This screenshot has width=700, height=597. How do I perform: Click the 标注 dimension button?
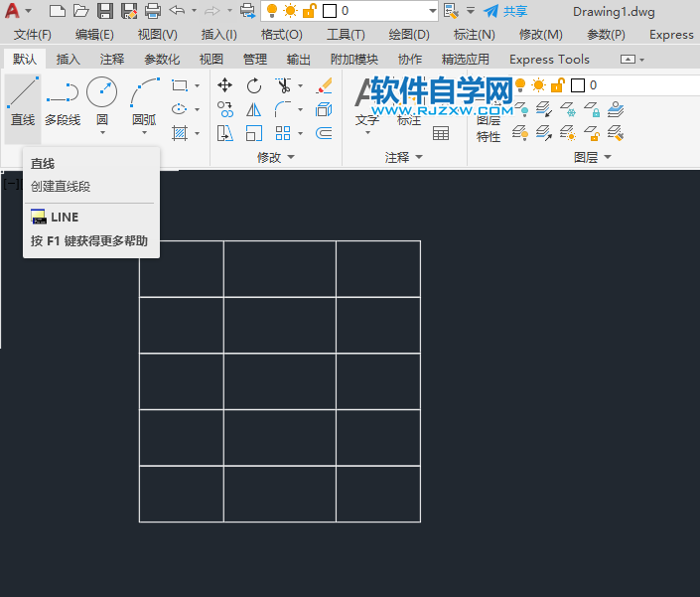[x=409, y=119]
